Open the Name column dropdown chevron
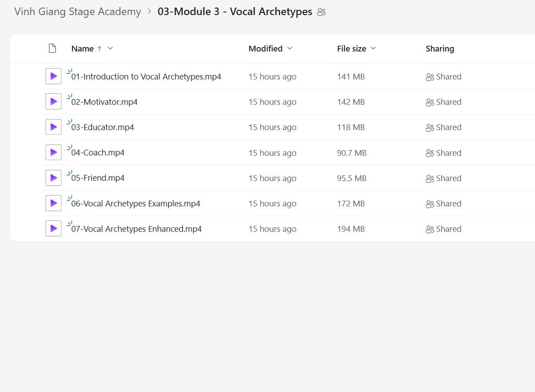The height and width of the screenshot is (392, 535). point(111,48)
